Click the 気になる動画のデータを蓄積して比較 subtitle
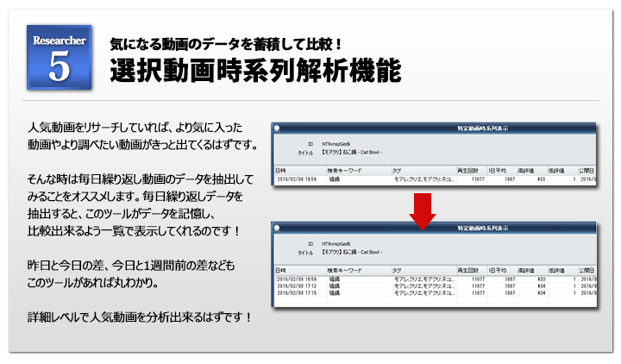Viewport: 621px width, 364px height. [225, 44]
